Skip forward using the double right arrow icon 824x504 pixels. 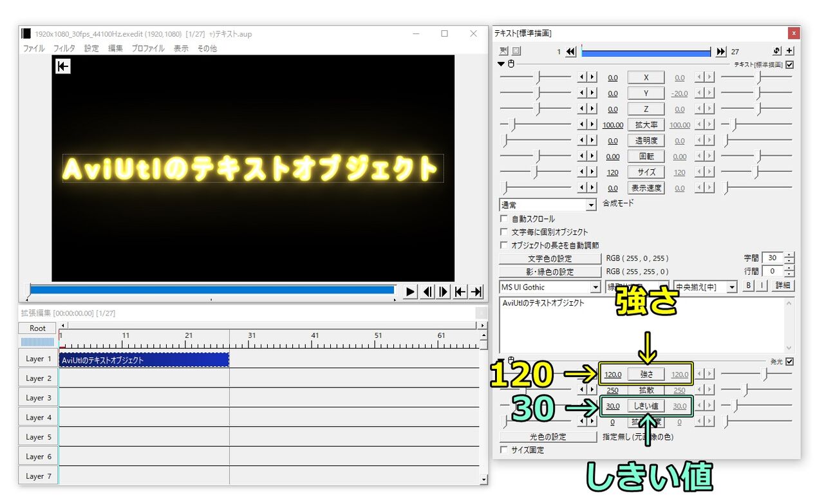pos(720,51)
